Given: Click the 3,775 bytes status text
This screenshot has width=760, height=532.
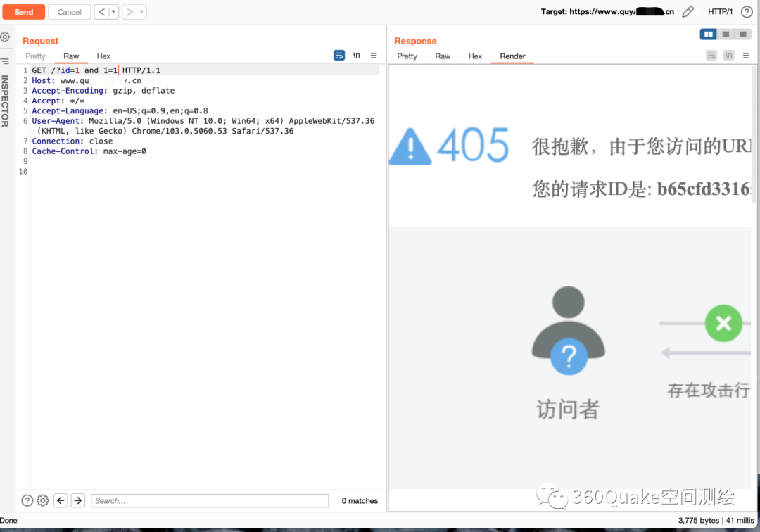Looking at the screenshot, I should pos(699,520).
